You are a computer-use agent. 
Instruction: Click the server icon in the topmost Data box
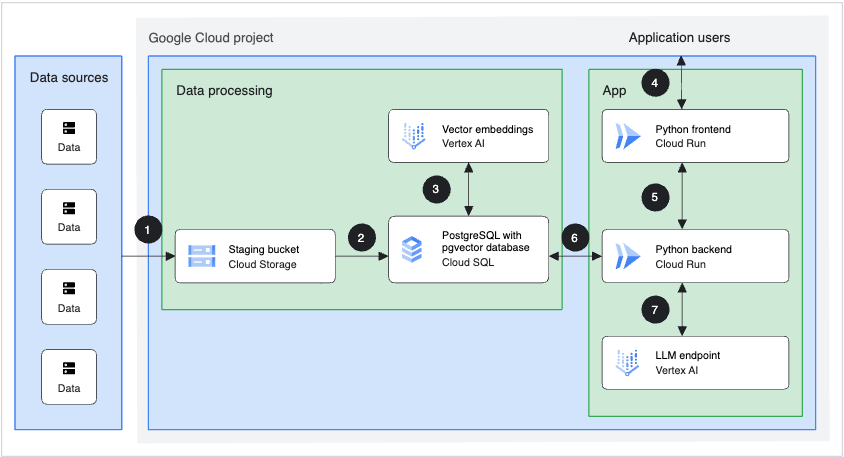point(69,128)
